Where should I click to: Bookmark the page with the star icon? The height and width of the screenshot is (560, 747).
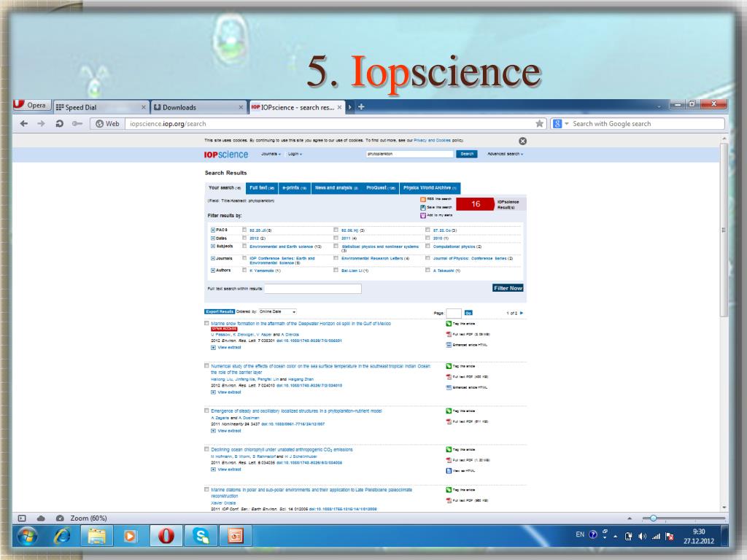coord(539,124)
